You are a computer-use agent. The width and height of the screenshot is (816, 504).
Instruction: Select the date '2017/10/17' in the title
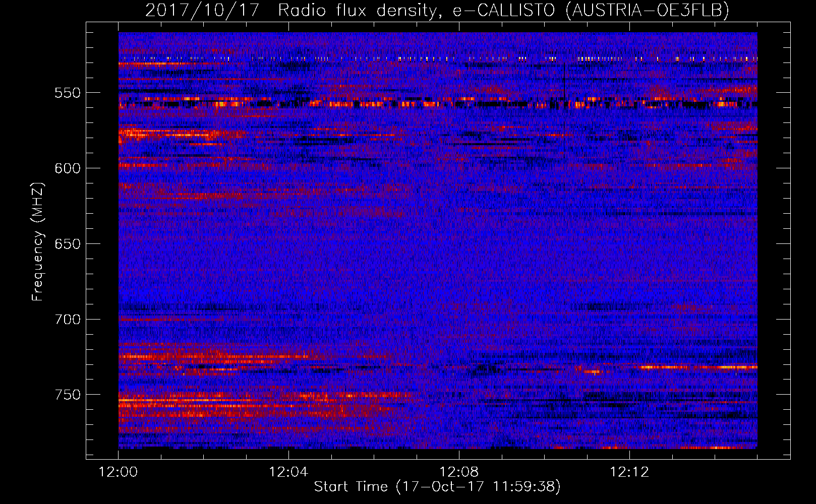(202, 10)
